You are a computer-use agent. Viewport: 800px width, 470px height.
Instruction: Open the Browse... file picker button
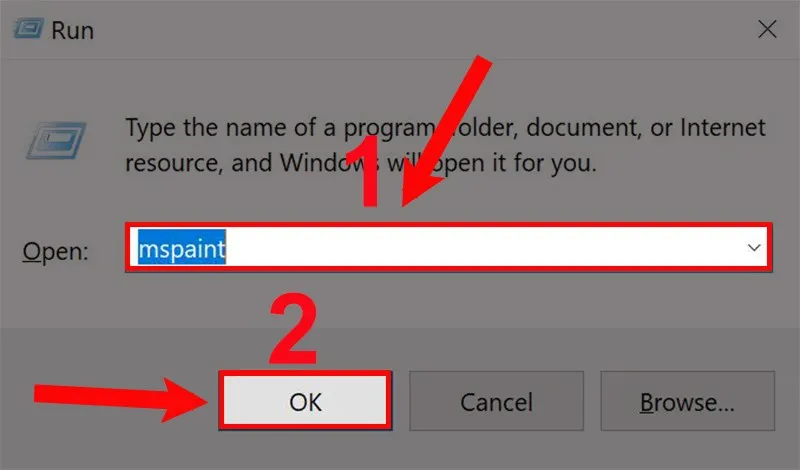coord(687,401)
